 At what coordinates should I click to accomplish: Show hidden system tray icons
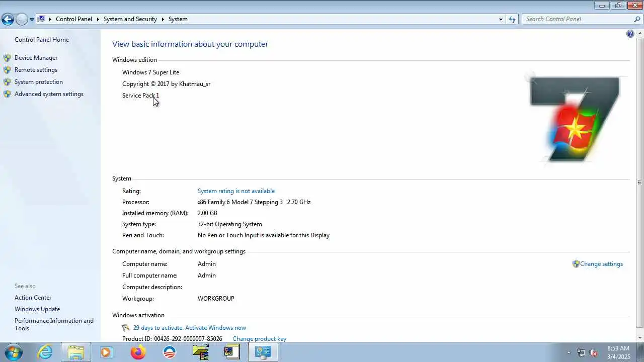pos(569,352)
